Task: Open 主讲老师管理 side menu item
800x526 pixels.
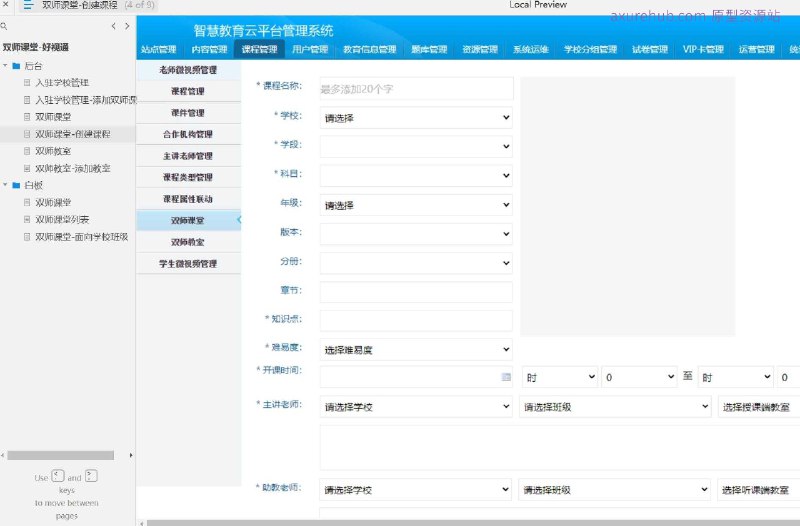Action: coord(188,156)
